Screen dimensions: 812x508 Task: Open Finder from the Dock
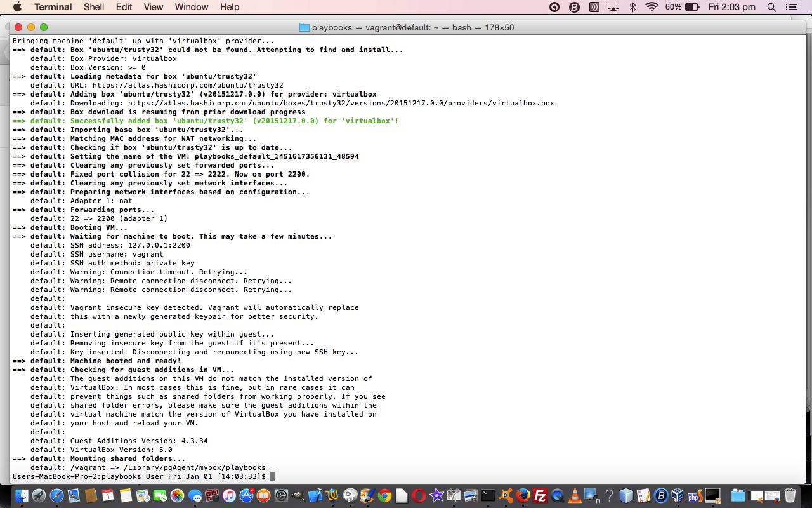click(x=22, y=496)
